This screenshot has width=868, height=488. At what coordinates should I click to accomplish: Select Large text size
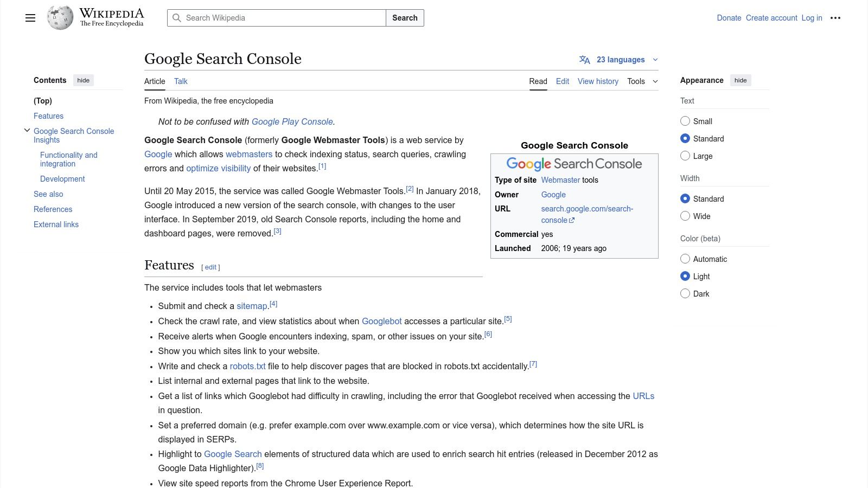click(x=685, y=156)
